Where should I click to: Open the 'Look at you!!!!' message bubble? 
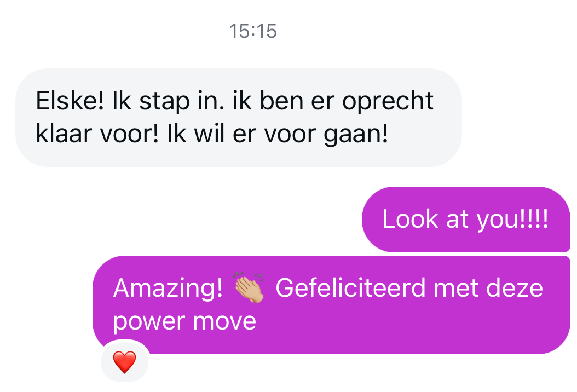tap(466, 220)
